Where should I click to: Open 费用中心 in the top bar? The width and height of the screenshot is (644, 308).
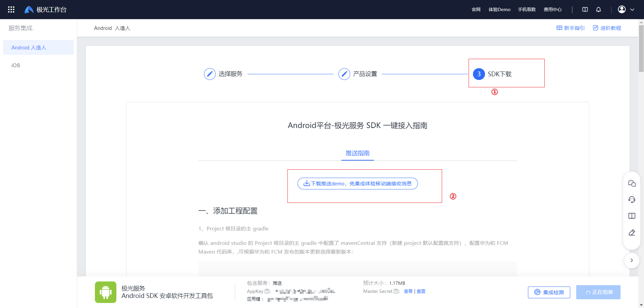click(x=553, y=9)
